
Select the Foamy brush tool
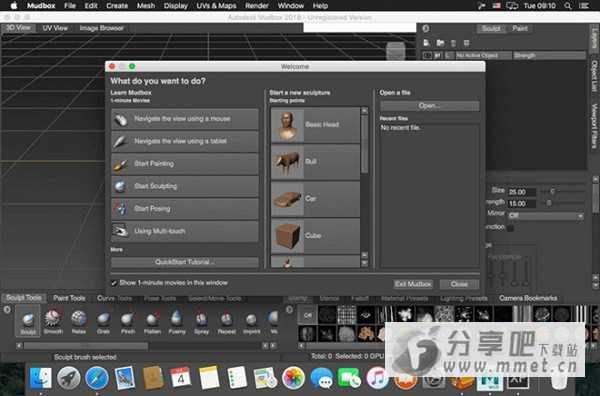tap(177, 321)
